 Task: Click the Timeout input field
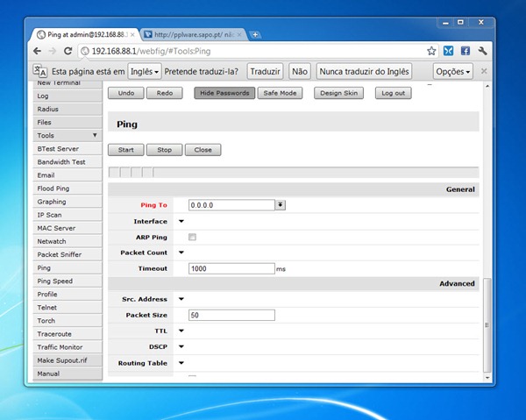(x=231, y=268)
